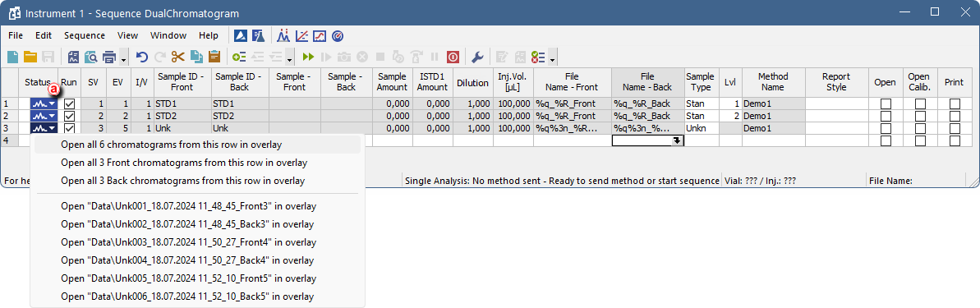Screen dimensions: 980x308
Task: Open Unk006 Back5 chromatogram in overlay
Action: click(x=197, y=297)
